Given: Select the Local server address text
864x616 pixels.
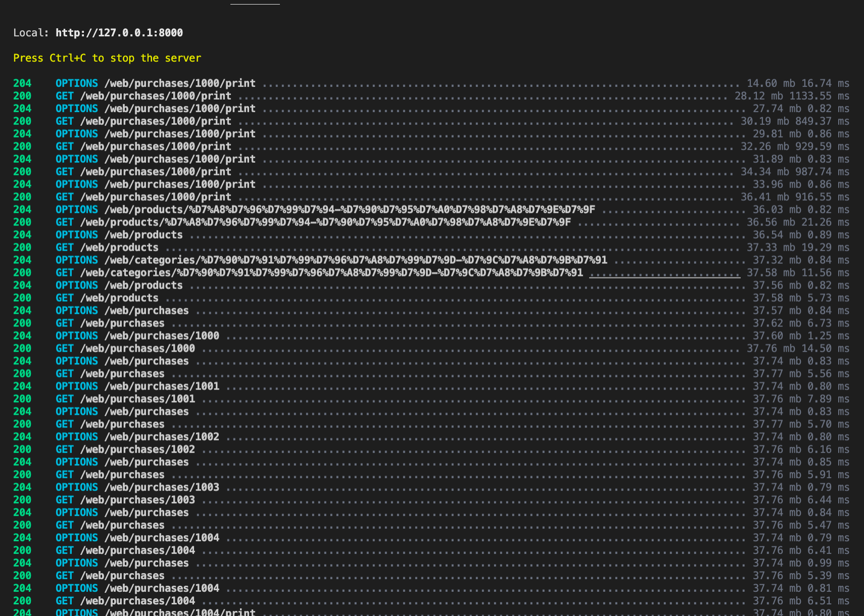Looking at the screenshot, I should click(x=98, y=32).
